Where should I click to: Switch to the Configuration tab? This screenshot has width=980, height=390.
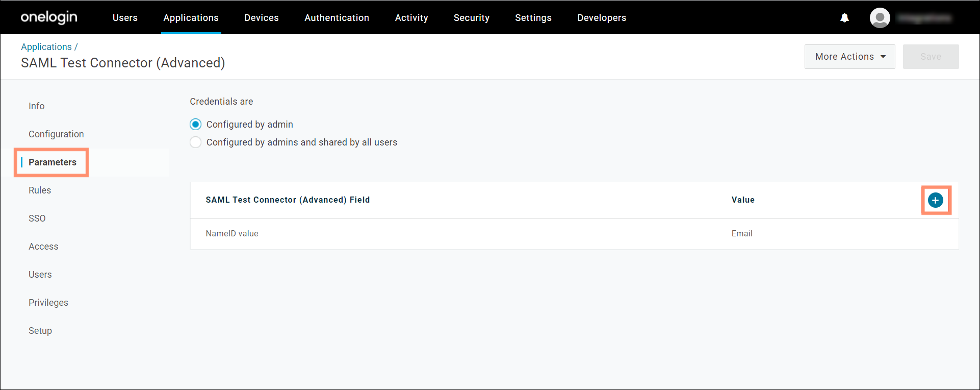click(x=56, y=134)
